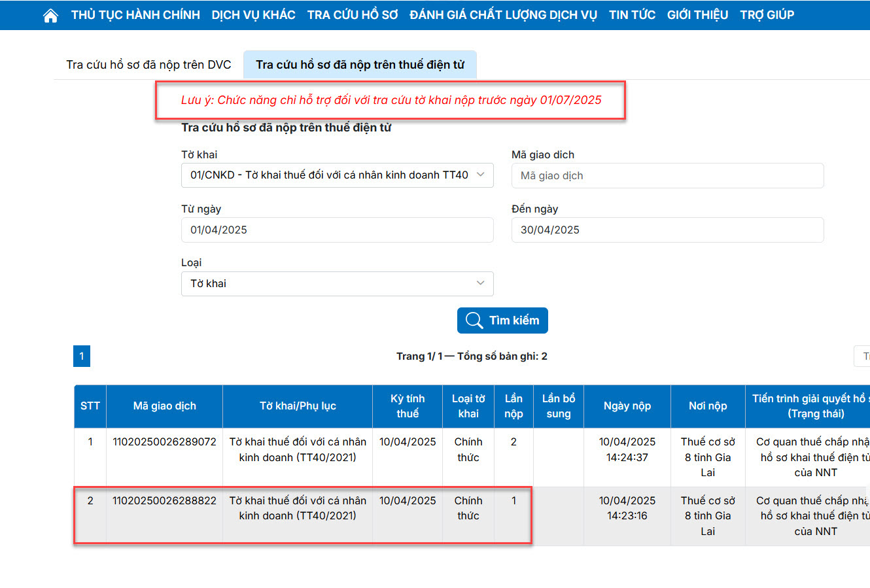Click transaction code 11020250026289072
This screenshot has width=870, height=588.
pos(164,442)
